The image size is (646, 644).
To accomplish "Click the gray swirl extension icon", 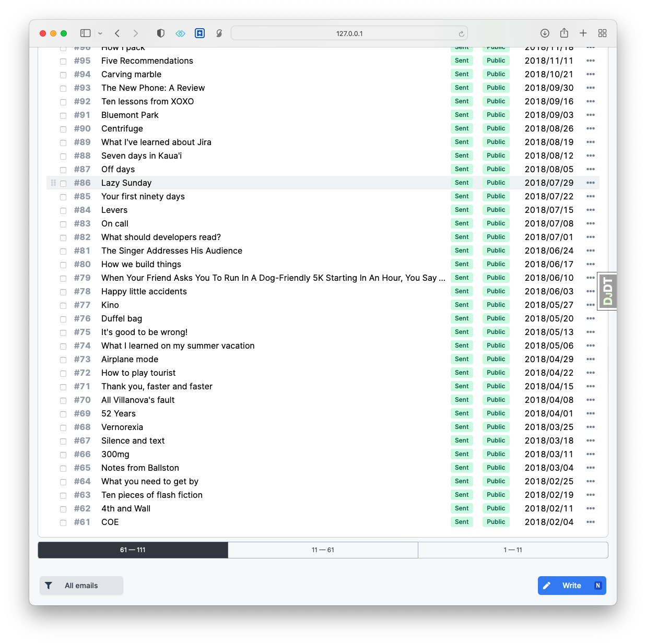I will click(219, 33).
